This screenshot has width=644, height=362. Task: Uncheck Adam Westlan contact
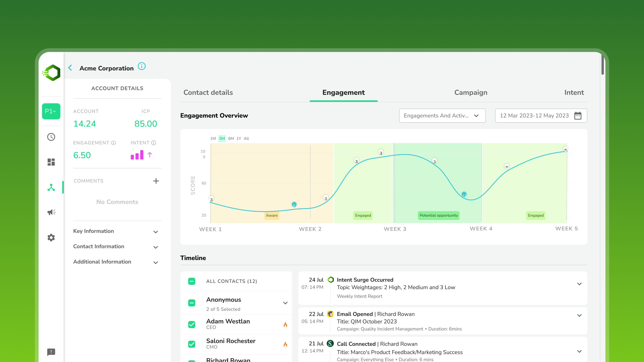click(x=192, y=324)
